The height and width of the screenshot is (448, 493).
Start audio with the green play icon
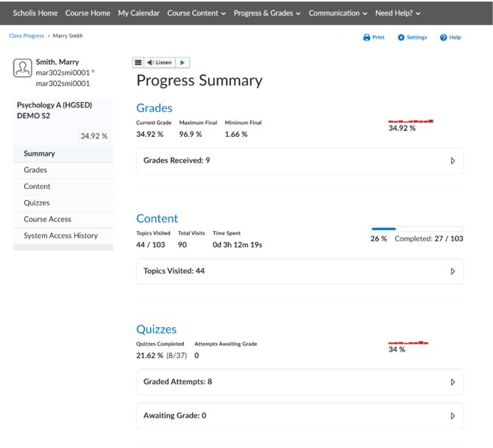[x=182, y=63]
